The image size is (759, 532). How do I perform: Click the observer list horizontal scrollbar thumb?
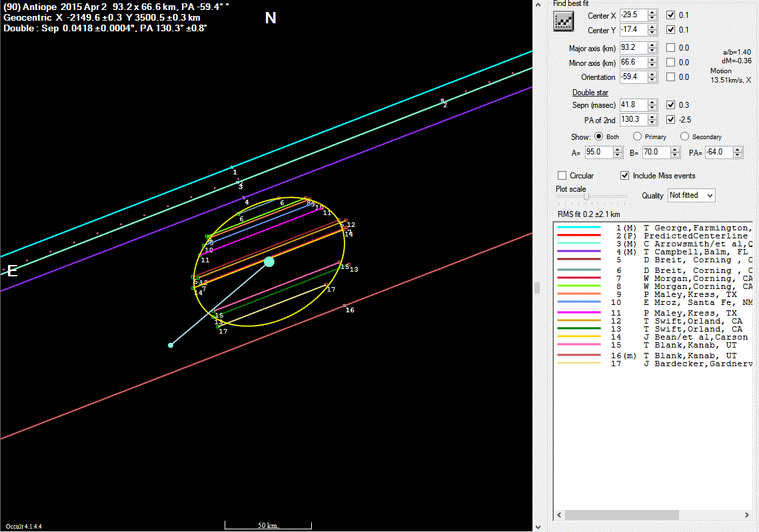click(x=622, y=515)
